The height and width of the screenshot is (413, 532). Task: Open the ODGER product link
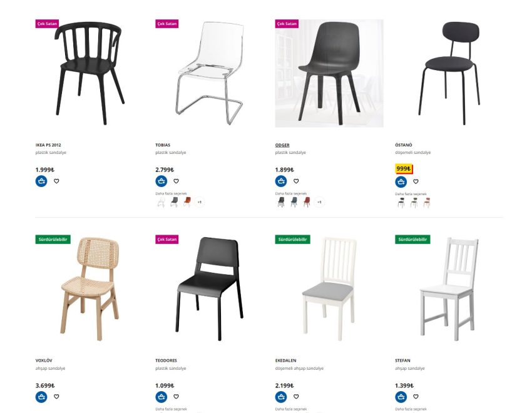point(282,145)
